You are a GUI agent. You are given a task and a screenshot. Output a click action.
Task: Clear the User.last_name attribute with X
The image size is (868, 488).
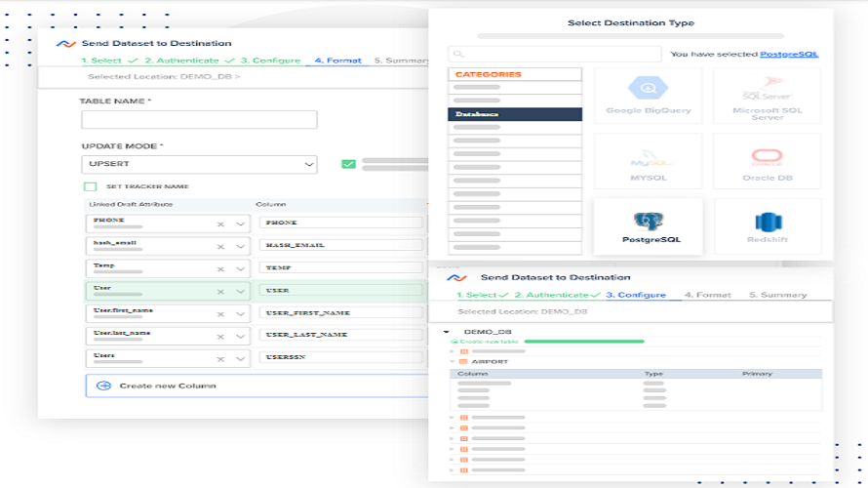coord(220,337)
